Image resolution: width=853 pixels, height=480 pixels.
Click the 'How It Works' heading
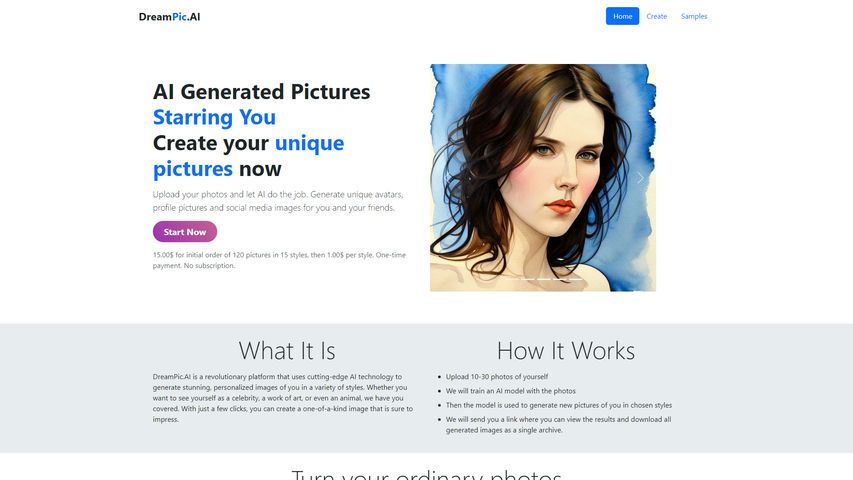566,351
